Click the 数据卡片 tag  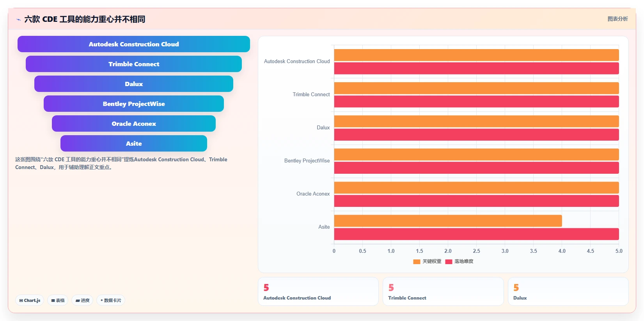coord(111,300)
